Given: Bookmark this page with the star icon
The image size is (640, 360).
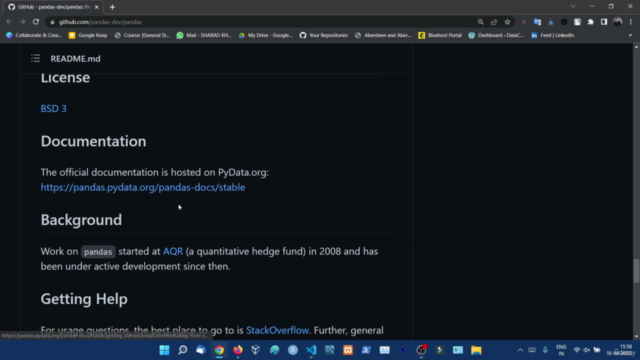Looking at the screenshot, I should (x=507, y=22).
